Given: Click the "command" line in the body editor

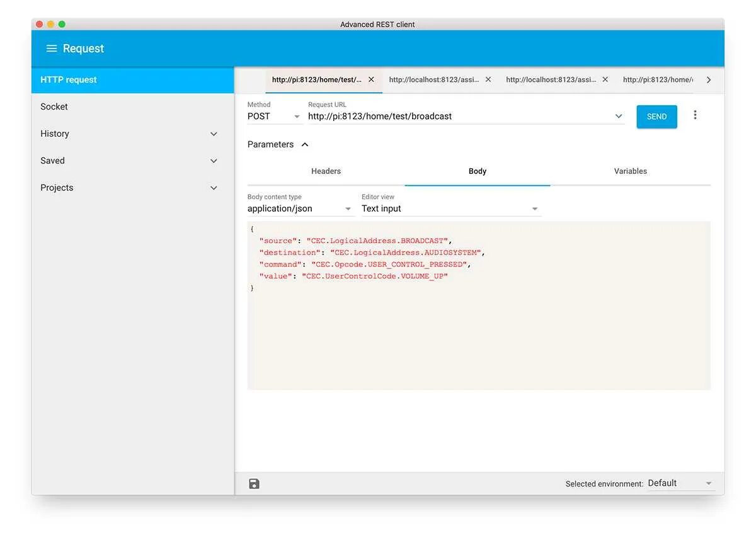Looking at the screenshot, I should click(365, 265).
